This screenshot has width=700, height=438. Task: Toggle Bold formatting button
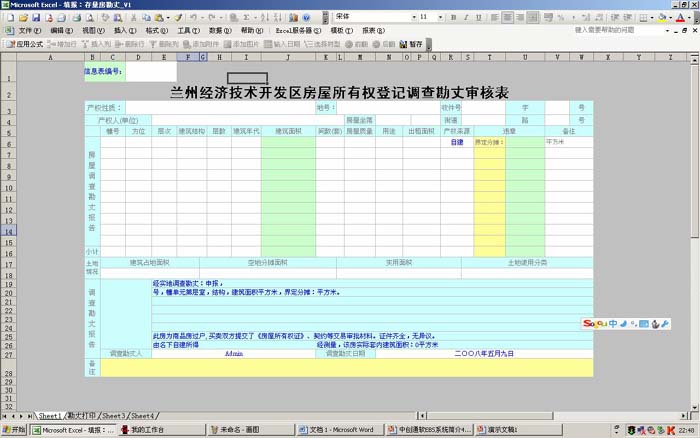[x=455, y=18]
